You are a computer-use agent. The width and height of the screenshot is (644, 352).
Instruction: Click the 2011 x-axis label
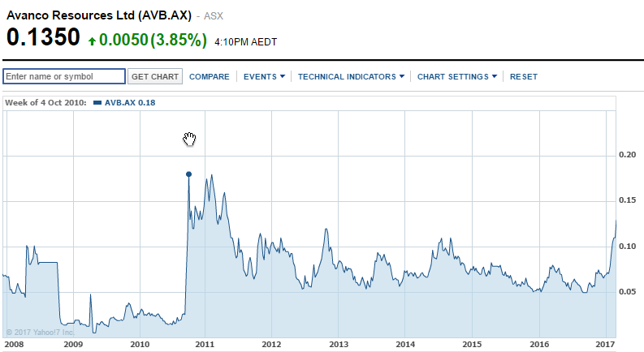pos(205,344)
